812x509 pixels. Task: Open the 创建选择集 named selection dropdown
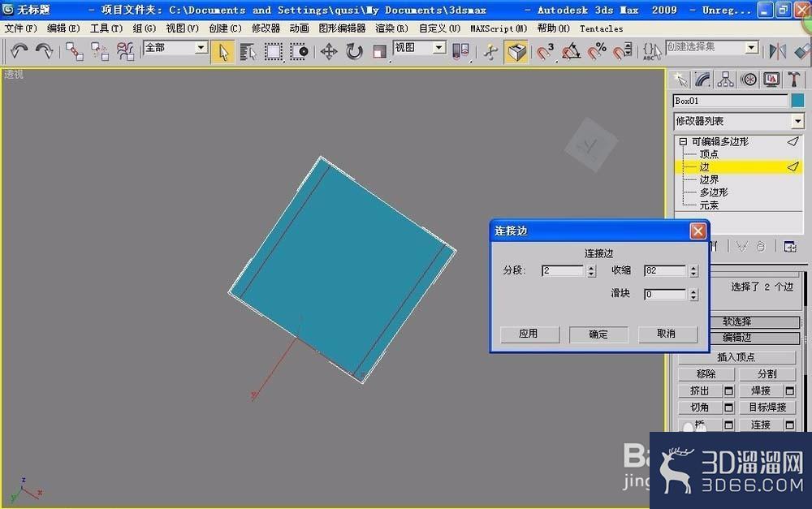pyautogui.click(x=752, y=48)
